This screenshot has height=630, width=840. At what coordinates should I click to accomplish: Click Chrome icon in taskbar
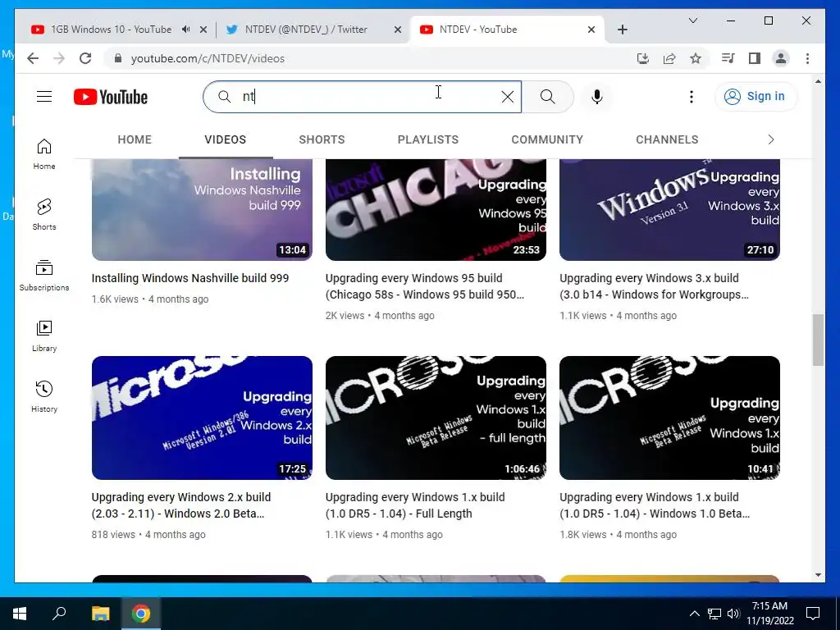[x=141, y=614]
